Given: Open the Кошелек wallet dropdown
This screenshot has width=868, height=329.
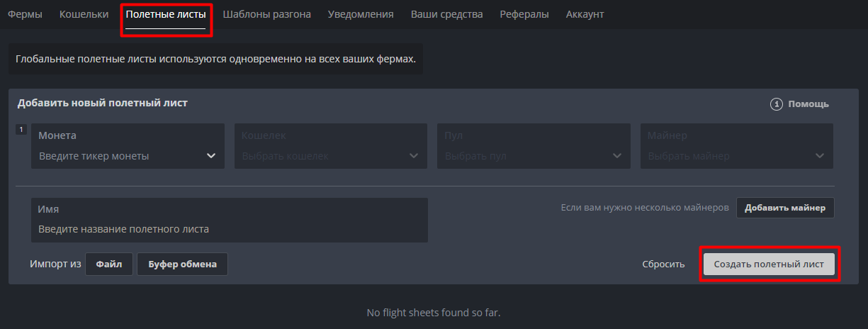Looking at the screenshot, I should (414, 156).
